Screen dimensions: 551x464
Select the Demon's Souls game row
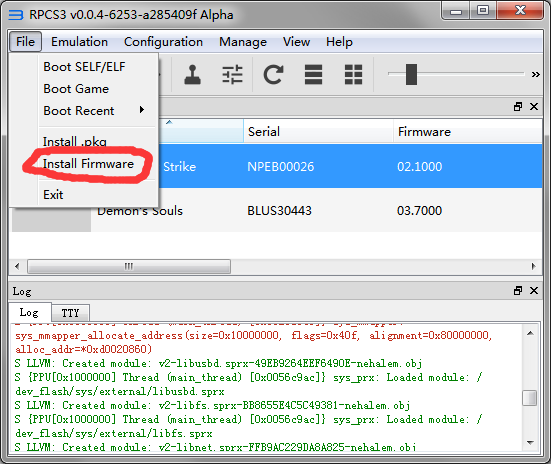277,211
